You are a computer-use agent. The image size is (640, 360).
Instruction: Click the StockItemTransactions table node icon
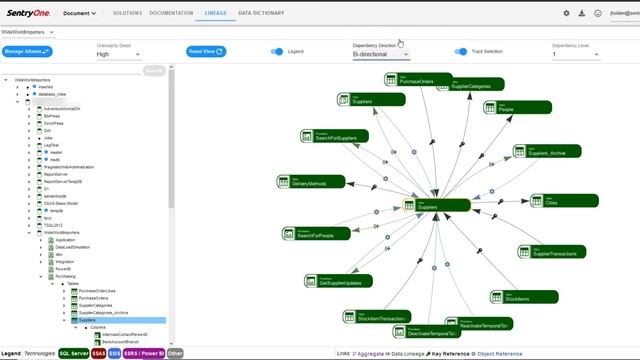349,316
